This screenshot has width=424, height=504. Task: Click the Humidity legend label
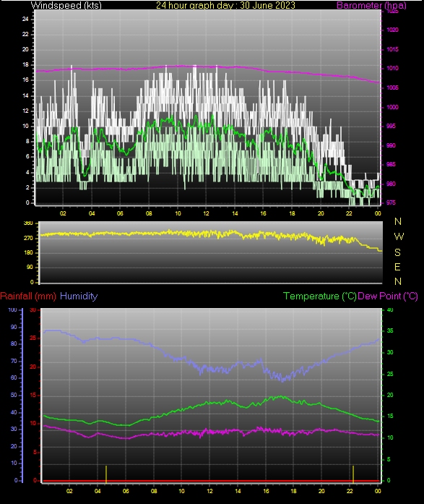click(79, 296)
